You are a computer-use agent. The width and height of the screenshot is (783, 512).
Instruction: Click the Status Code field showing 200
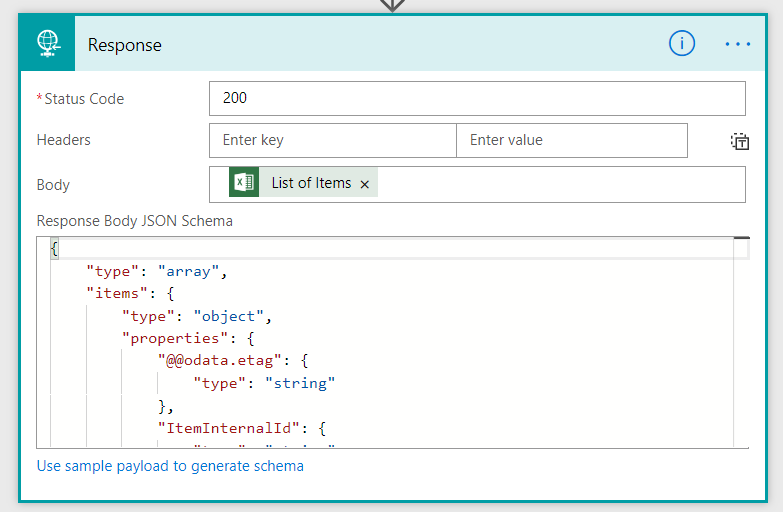477,98
